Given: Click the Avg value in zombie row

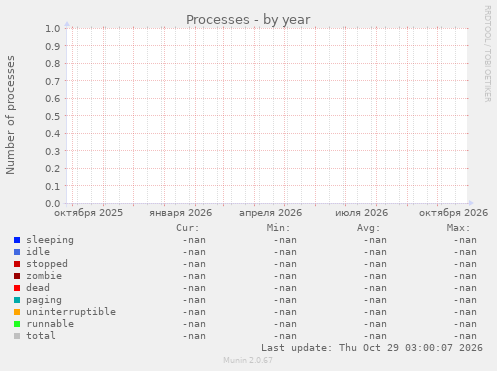Looking at the screenshot, I should (375, 276).
